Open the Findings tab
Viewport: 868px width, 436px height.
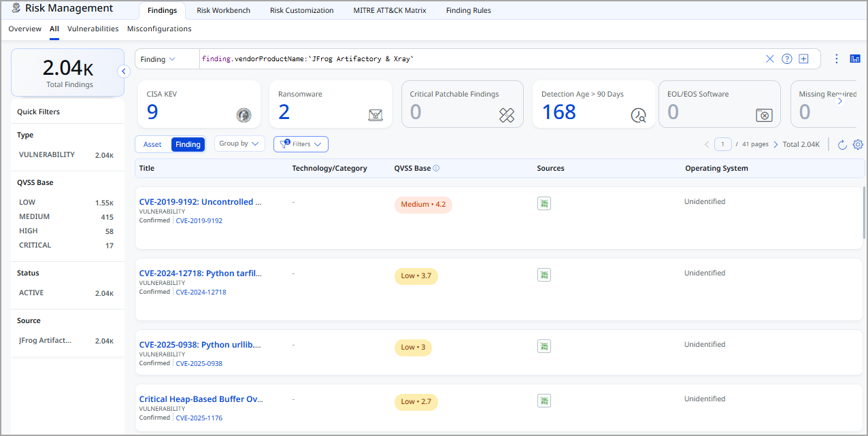162,10
